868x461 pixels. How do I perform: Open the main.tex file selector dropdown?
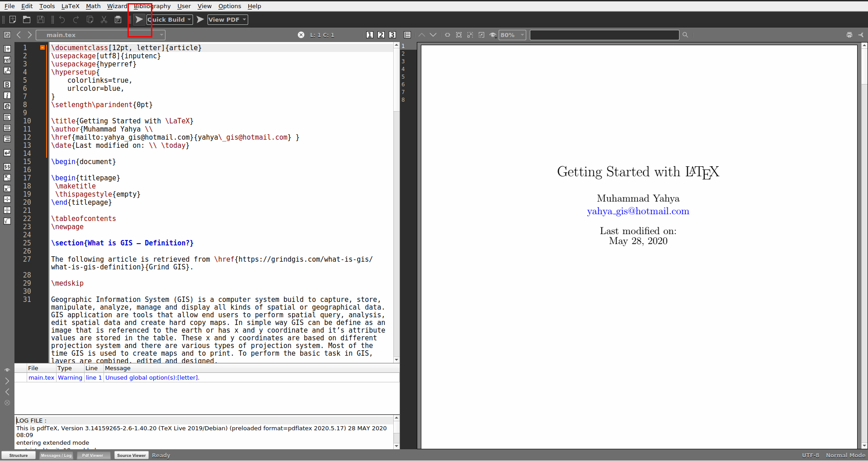coord(161,35)
